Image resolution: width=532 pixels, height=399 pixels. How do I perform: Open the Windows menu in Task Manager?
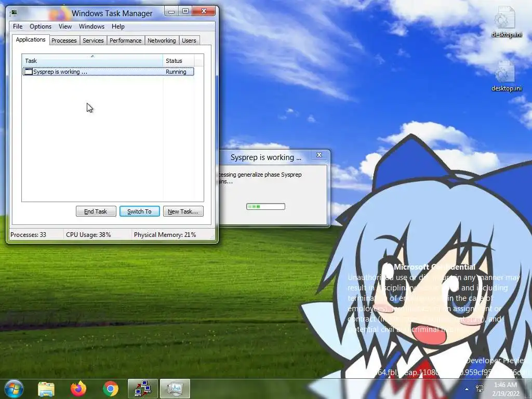91,26
